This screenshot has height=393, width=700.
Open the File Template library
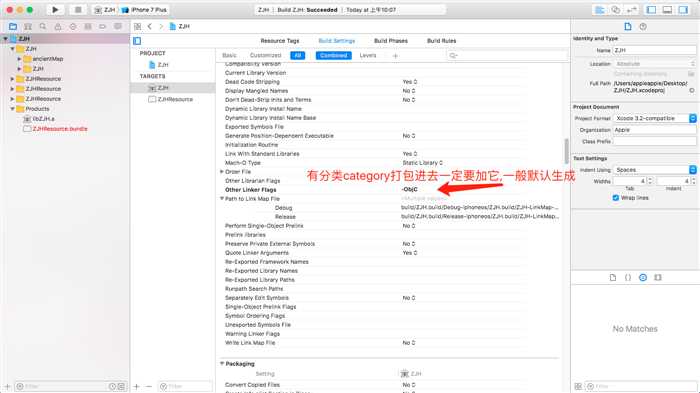[613, 278]
